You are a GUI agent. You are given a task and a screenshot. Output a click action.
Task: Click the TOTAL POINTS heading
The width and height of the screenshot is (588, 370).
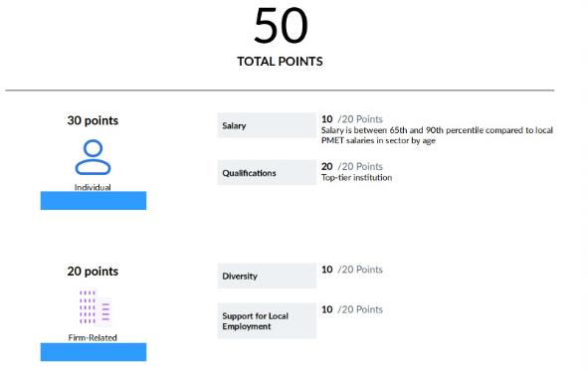pos(280,62)
